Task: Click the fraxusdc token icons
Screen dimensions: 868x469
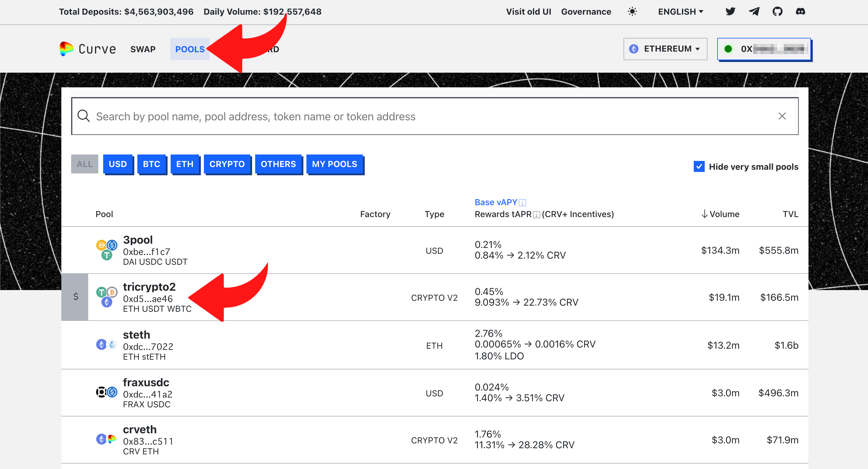Action: 107,392
